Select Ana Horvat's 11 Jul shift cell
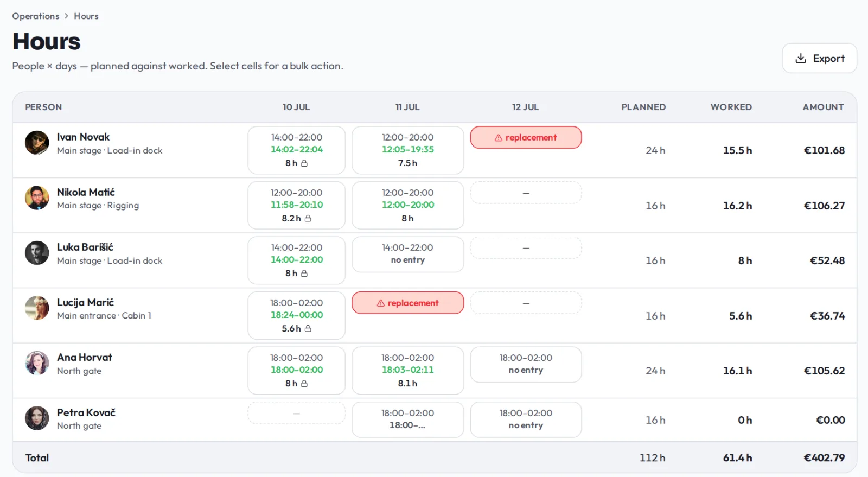The height and width of the screenshot is (477, 868). [408, 371]
